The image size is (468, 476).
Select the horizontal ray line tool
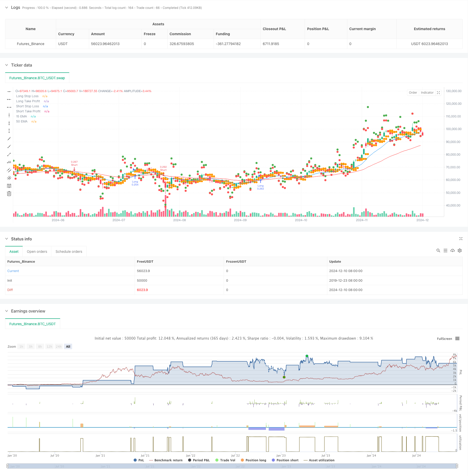click(9, 99)
